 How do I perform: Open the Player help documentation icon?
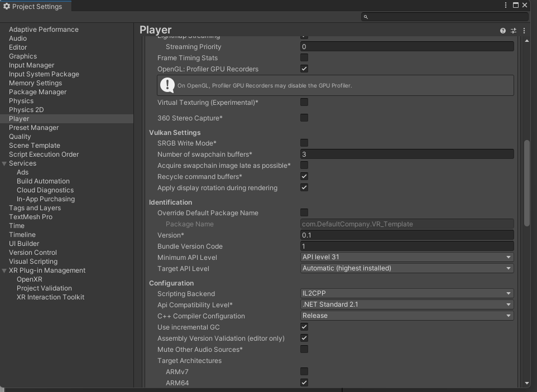[x=503, y=31]
